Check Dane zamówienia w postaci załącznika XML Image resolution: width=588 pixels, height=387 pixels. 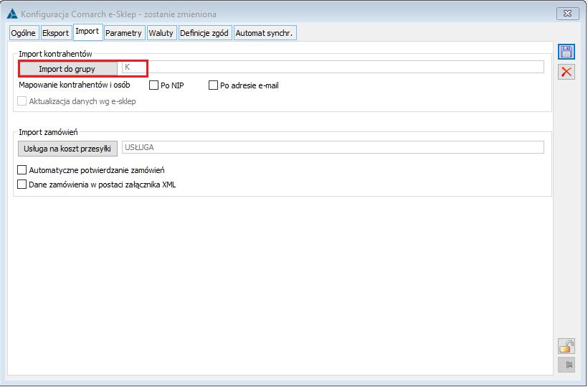click(22, 185)
